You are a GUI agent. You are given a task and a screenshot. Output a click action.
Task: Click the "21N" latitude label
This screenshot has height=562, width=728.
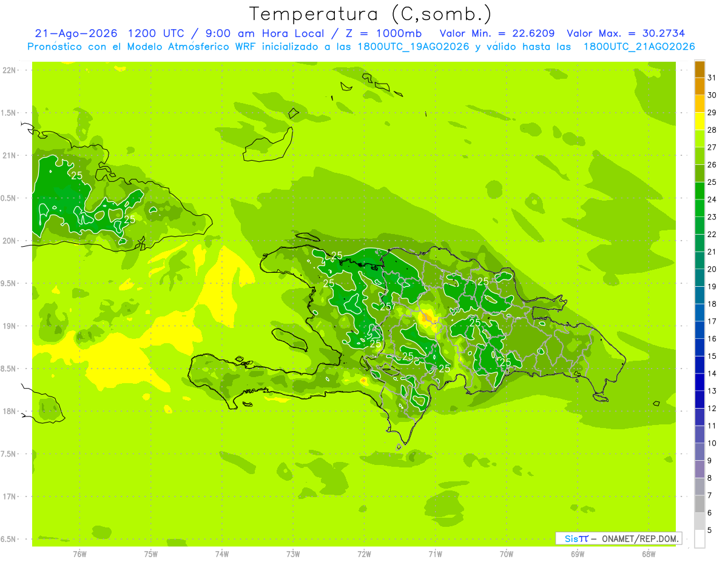pyautogui.click(x=9, y=156)
